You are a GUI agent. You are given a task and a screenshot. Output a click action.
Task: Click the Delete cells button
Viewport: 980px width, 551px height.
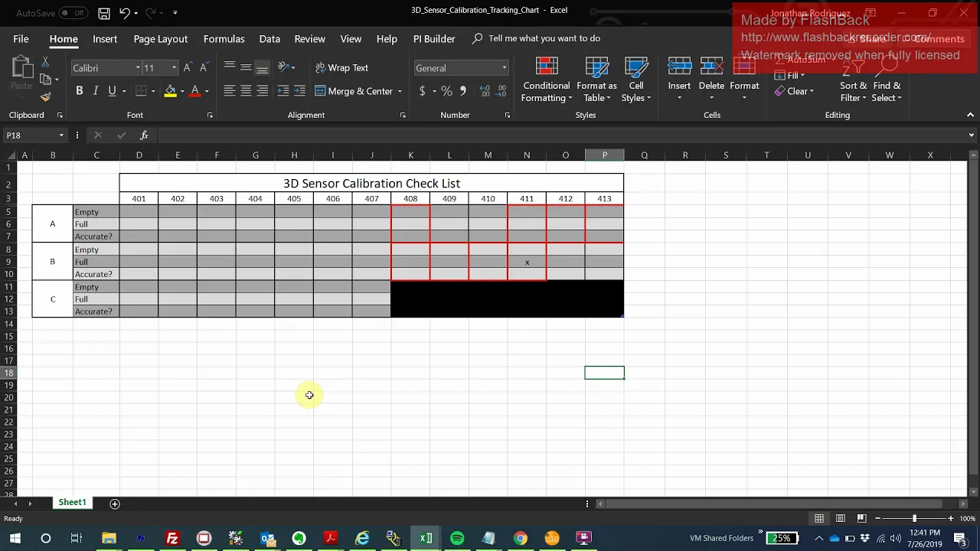(x=711, y=80)
